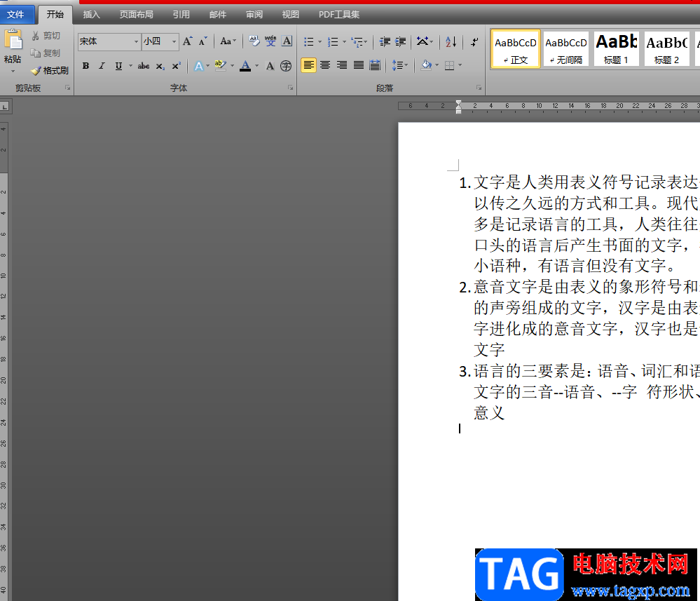Open the Change Case Aa menu
Image resolution: width=700 pixels, height=601 pixels.
point(228,41)
